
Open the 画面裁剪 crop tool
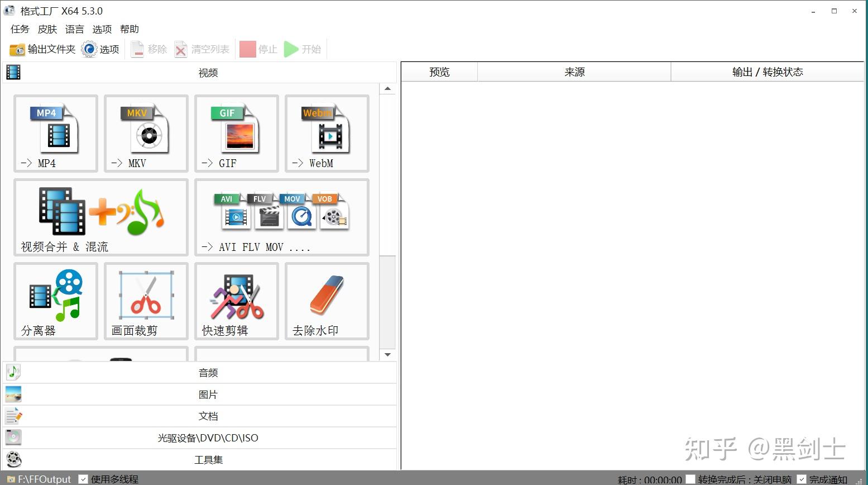[x=146, y=301]
